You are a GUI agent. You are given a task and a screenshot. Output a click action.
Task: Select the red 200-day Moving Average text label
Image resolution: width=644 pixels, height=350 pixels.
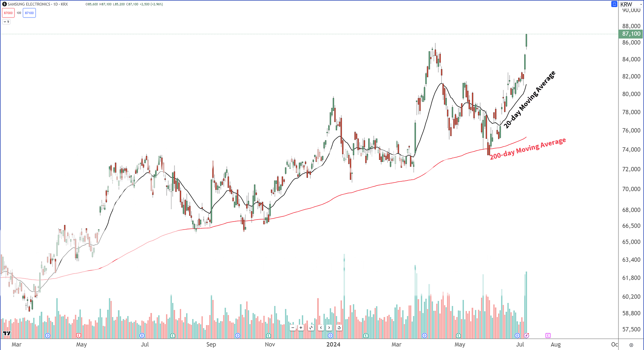[528, 149]
